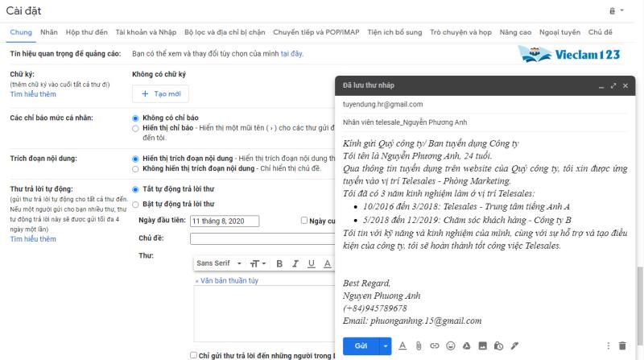Tick 'Chỉ gửi thư trả lời đến' checkbox
This screenshot has height=360, width=644.
[x=193, y=355]
